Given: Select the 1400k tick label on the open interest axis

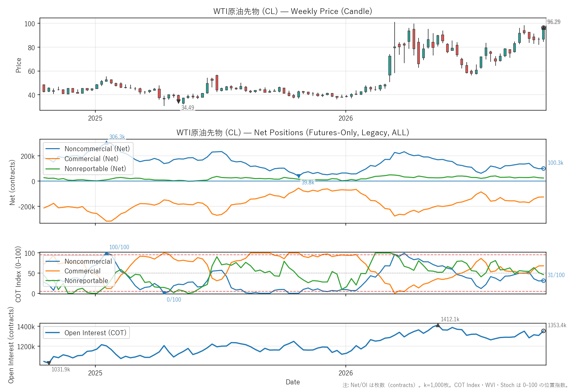Looking at the screenshot, I should (x=26, y=327).
